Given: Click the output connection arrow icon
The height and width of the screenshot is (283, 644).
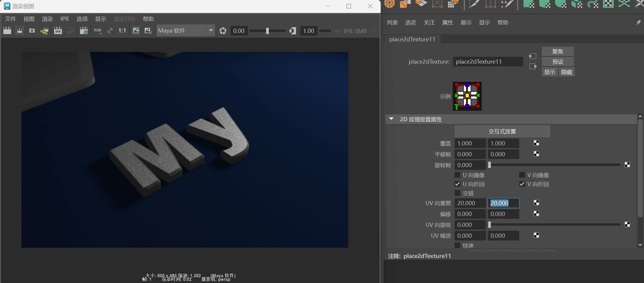Looking at the screenshot, I should pyautogui.click(x=533, y=66).
